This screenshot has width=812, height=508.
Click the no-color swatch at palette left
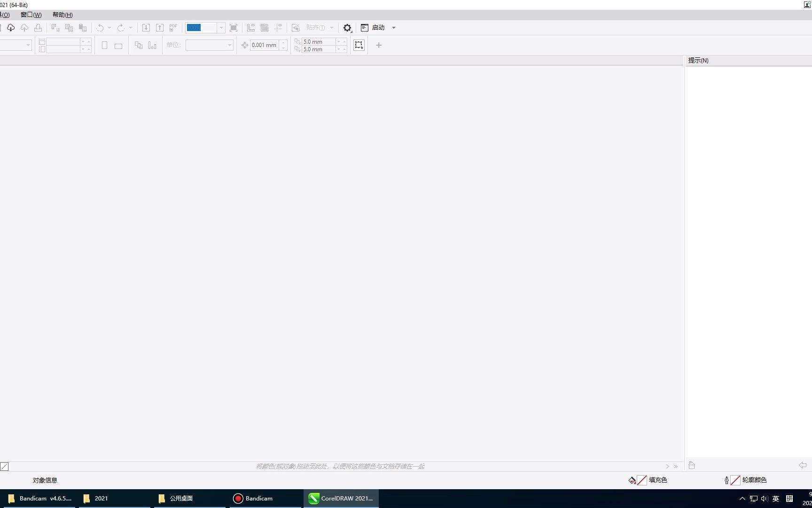[4, 467]
